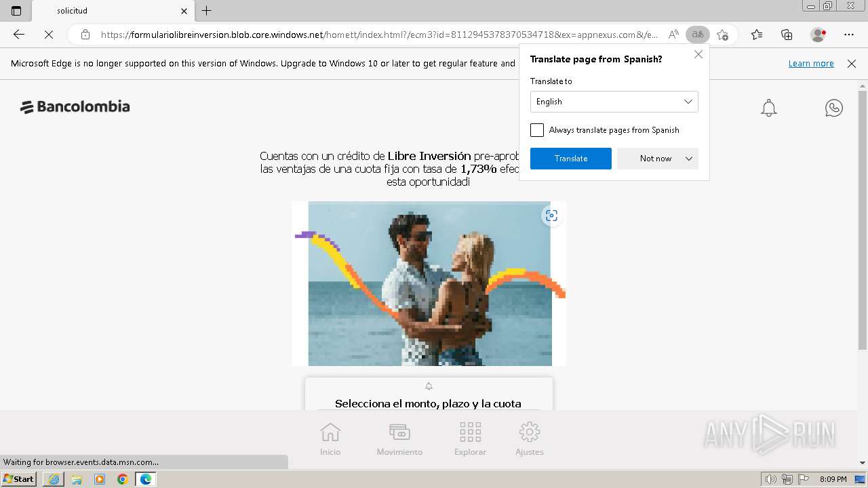Click the small bell icon above Selecciona
This screenshot has height=488, width=868.
pos(429,386)
